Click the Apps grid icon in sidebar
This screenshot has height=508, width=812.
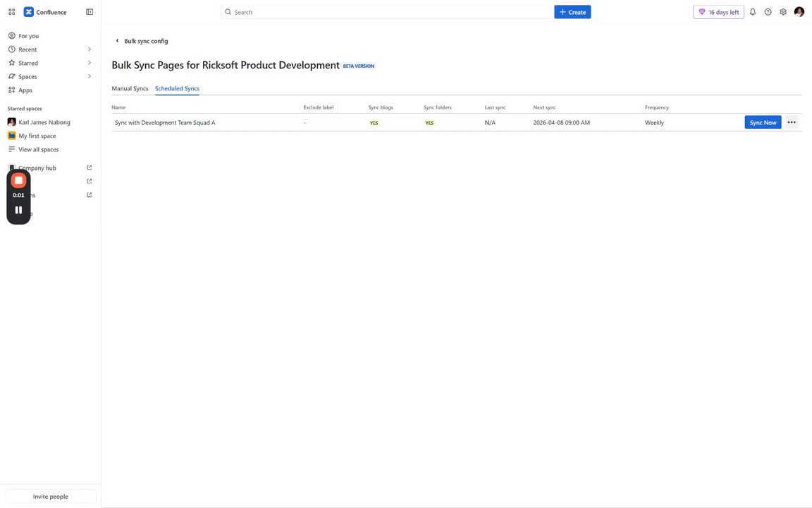tap(11, 90)
